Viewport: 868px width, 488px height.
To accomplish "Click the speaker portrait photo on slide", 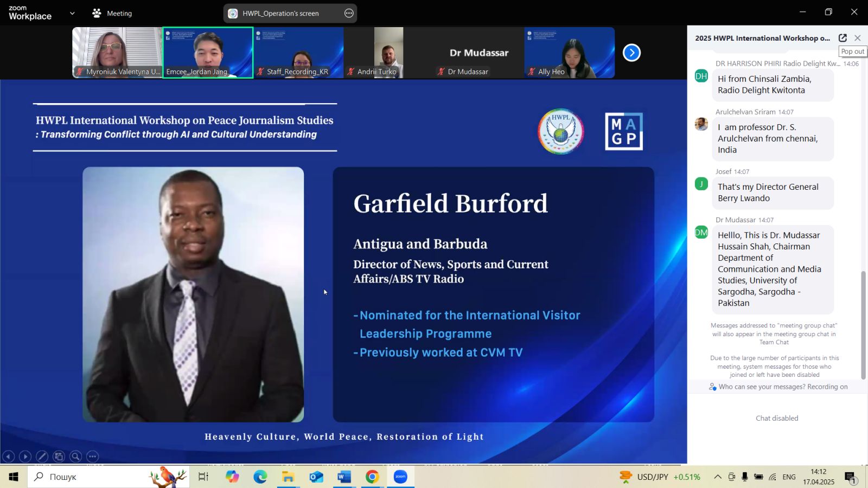I will click(193, 294).
